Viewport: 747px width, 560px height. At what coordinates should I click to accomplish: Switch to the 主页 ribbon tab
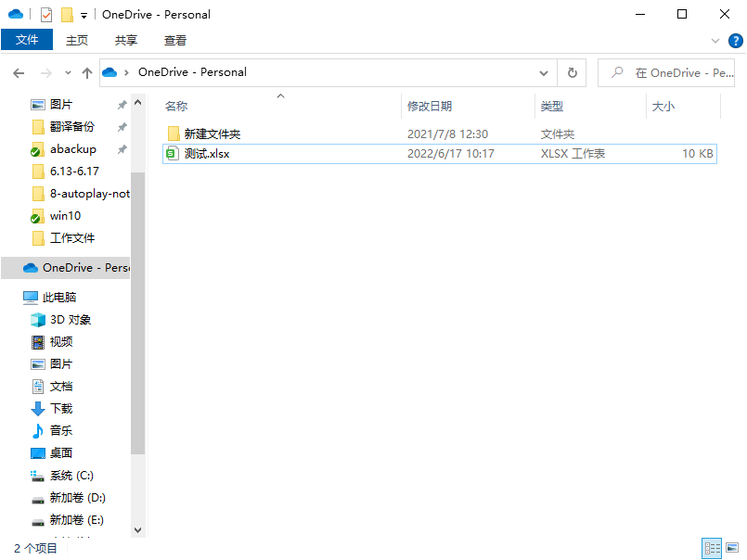[77, 41]
